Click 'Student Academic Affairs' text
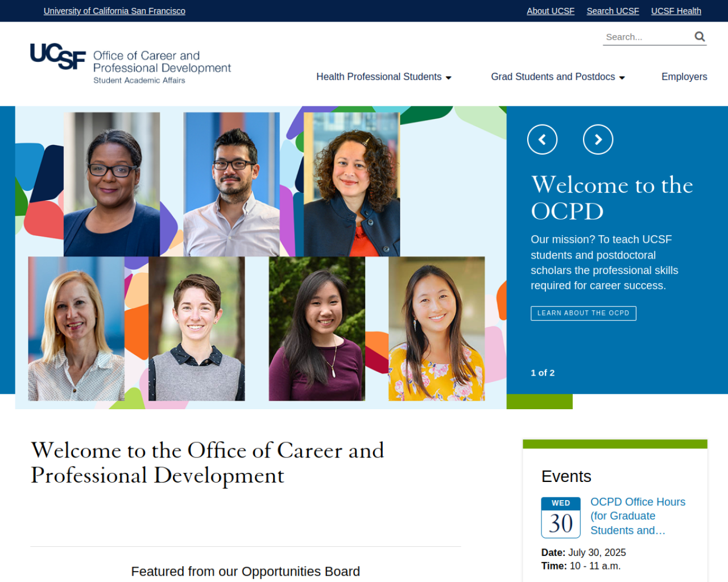This screenshot has height=582, width=728. (139, 81)
